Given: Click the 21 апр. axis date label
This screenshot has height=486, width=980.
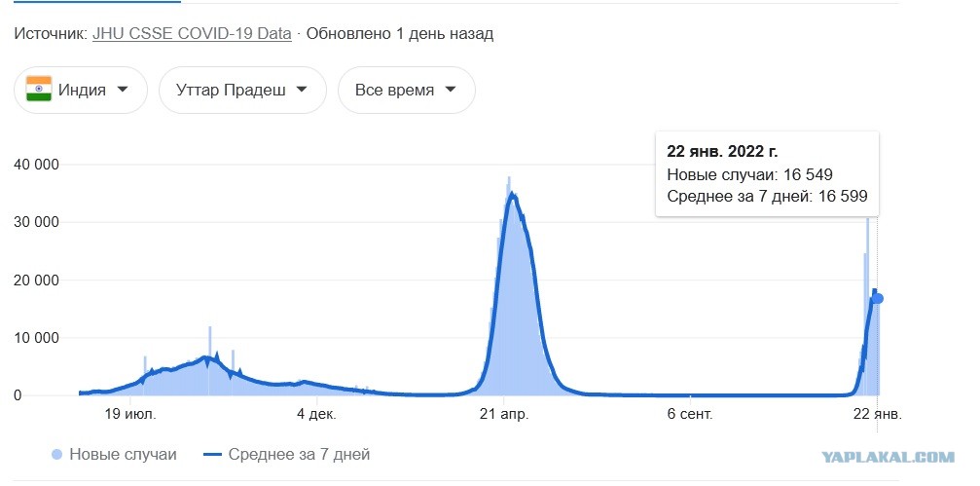Looking at the screenshot, I should coord(504,415).
